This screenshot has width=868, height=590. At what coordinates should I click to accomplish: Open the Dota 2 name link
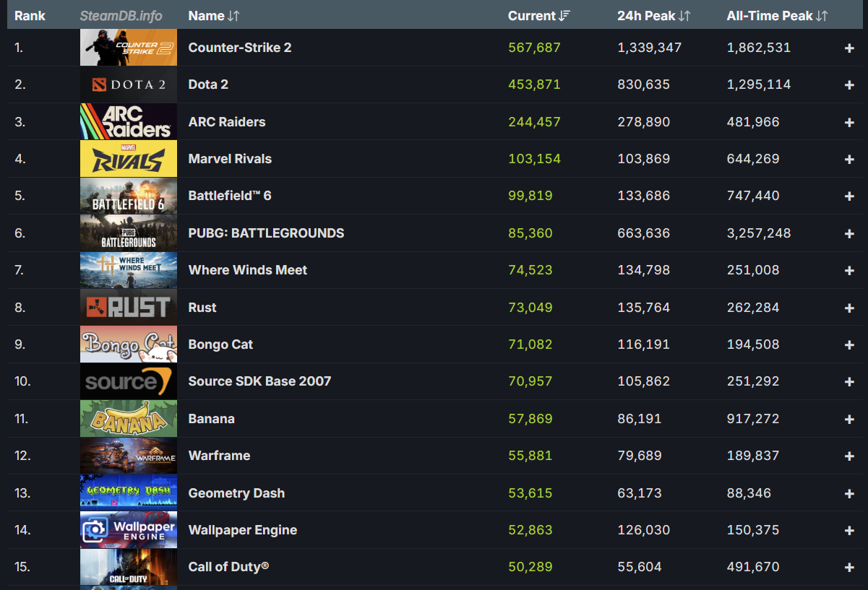(208, 84)
